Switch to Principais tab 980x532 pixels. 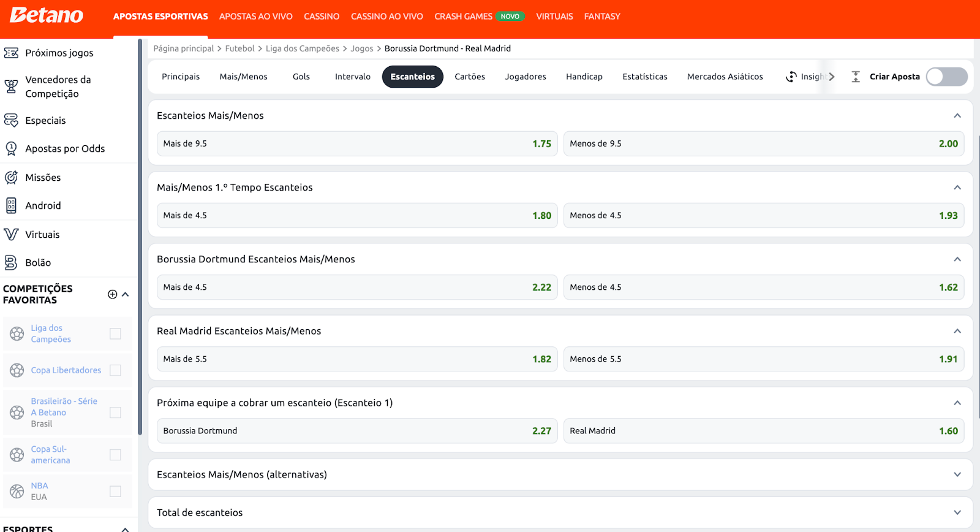[181, 77]
